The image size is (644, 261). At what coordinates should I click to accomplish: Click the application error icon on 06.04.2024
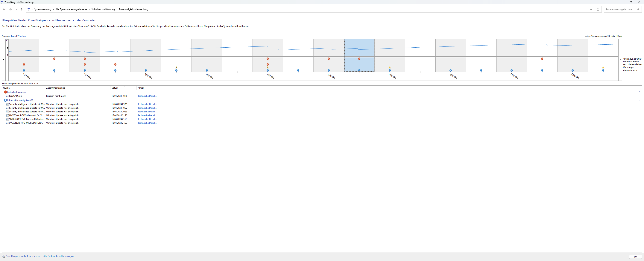(54, 59)
